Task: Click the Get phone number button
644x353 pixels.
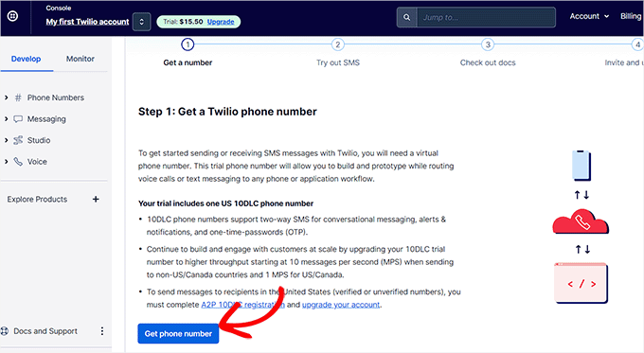Action: point(178,334)
